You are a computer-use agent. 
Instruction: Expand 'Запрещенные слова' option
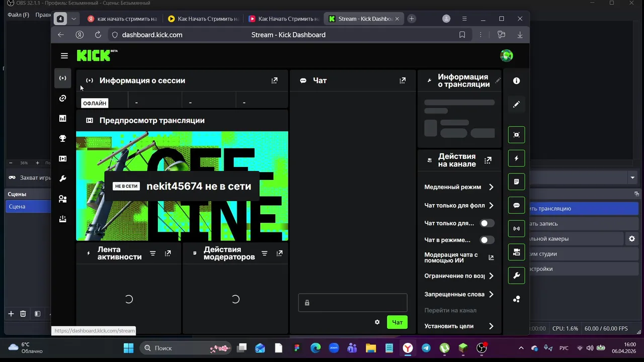tap(459, 294)
